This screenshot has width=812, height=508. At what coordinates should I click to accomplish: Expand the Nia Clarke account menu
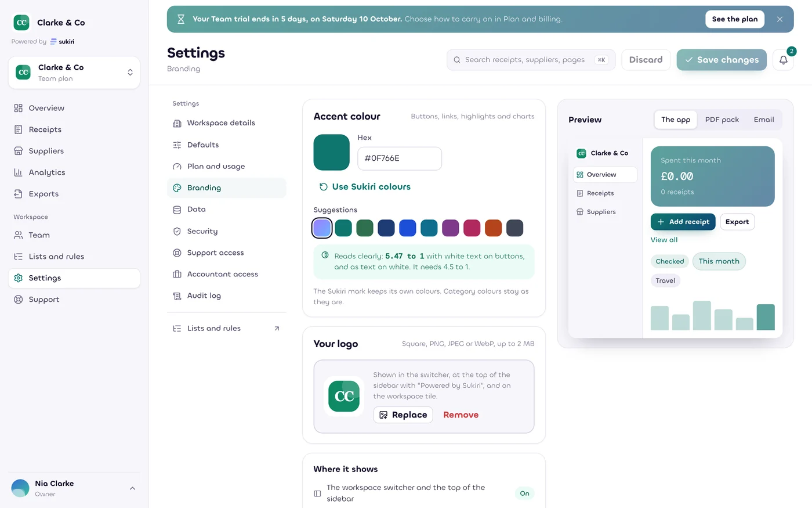pos(74,488)
